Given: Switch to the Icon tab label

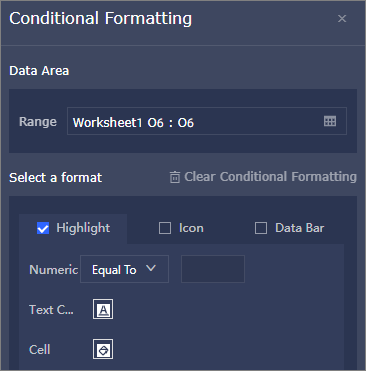Looking at the screenshot, I should click(x=191, y=228).
